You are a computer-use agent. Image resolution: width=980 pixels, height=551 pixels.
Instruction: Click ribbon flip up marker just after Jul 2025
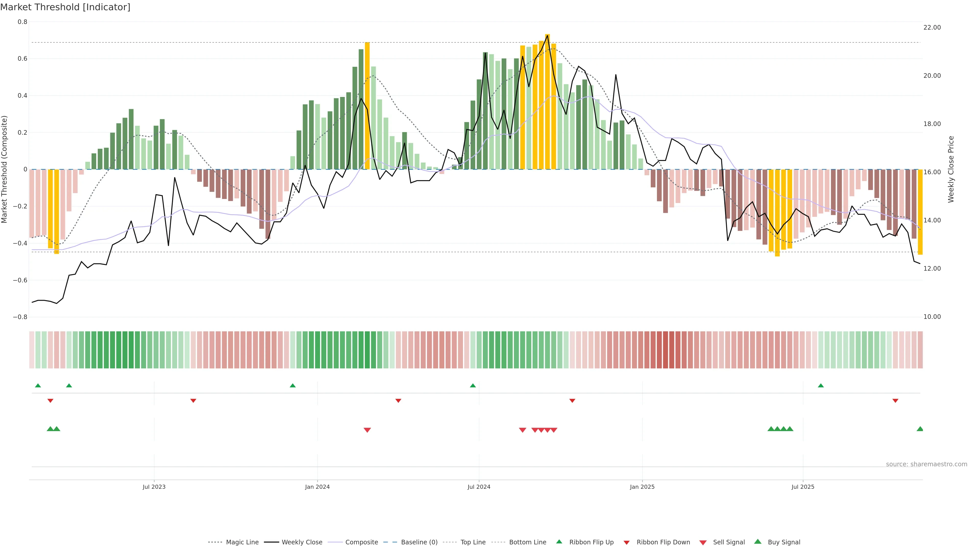pos(820,386)
